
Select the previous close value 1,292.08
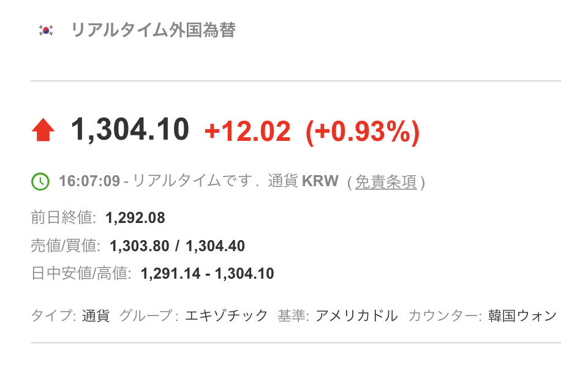pyautogui.click(x=135, y=218)
